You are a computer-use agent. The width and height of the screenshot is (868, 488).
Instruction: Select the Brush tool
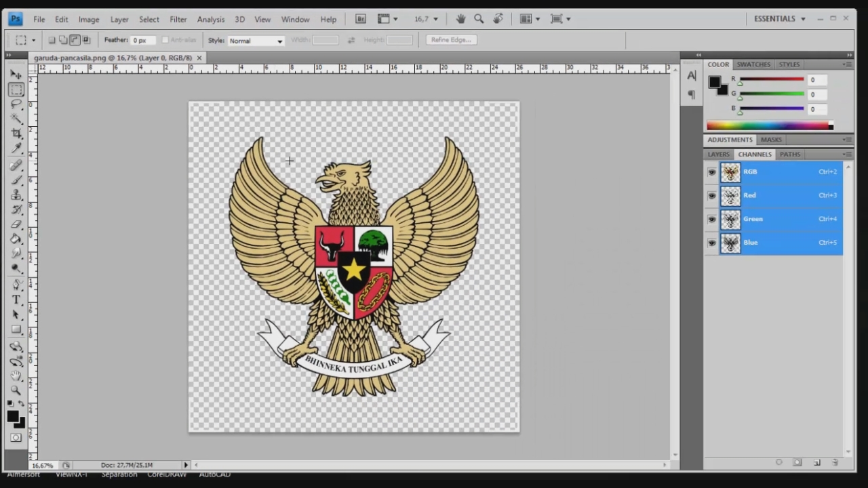tap(16, 180)
